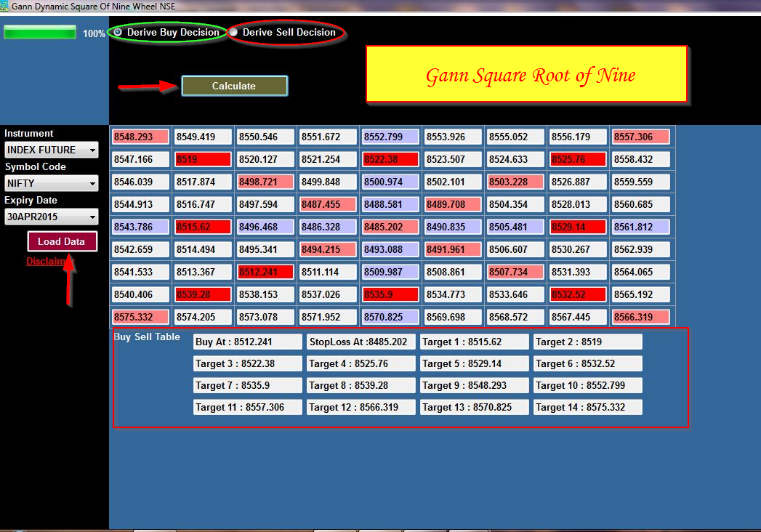
Task: Enable the Derive Buy Decision radio circled in green
Action: click(117, 32)
